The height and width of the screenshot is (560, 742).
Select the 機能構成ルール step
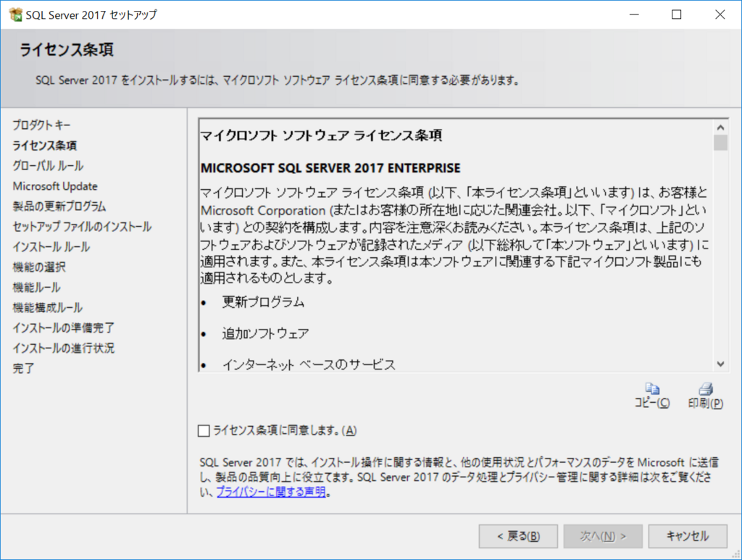pos(47,308)
